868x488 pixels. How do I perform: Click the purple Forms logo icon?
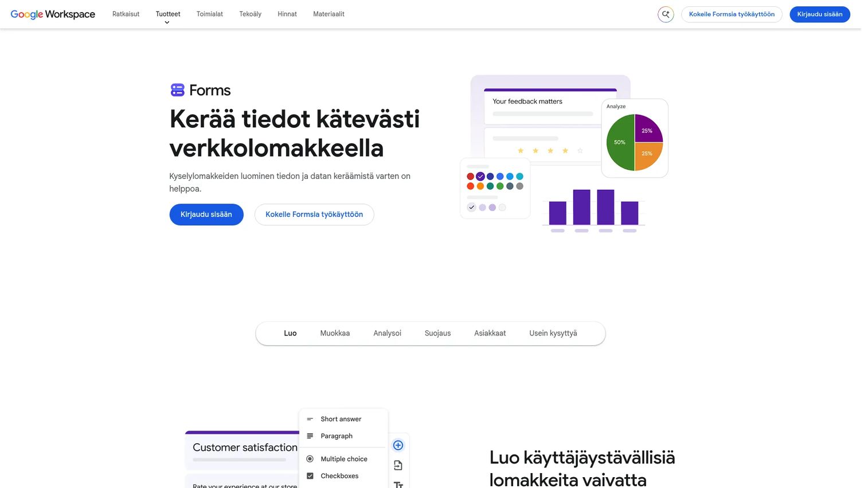click(178, 90)
